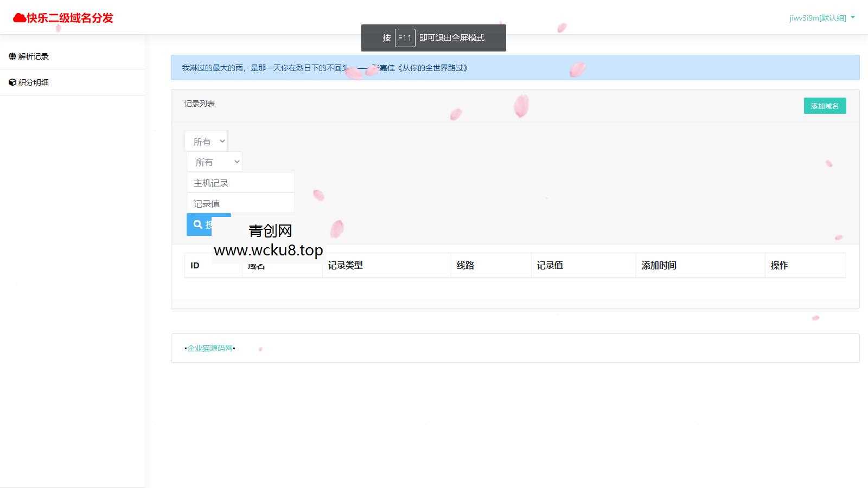Expand the second 所有 filter dropdown

pyautogui.click(x=214, y=162)
